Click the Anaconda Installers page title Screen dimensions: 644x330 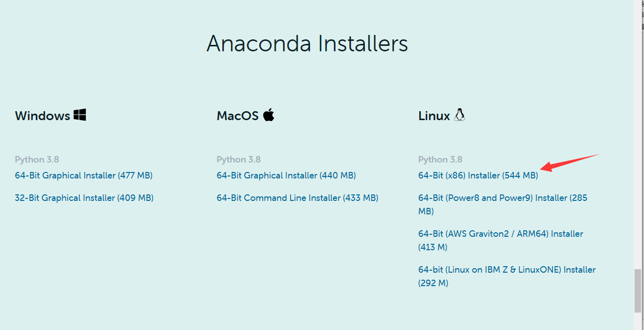point(308,44)
